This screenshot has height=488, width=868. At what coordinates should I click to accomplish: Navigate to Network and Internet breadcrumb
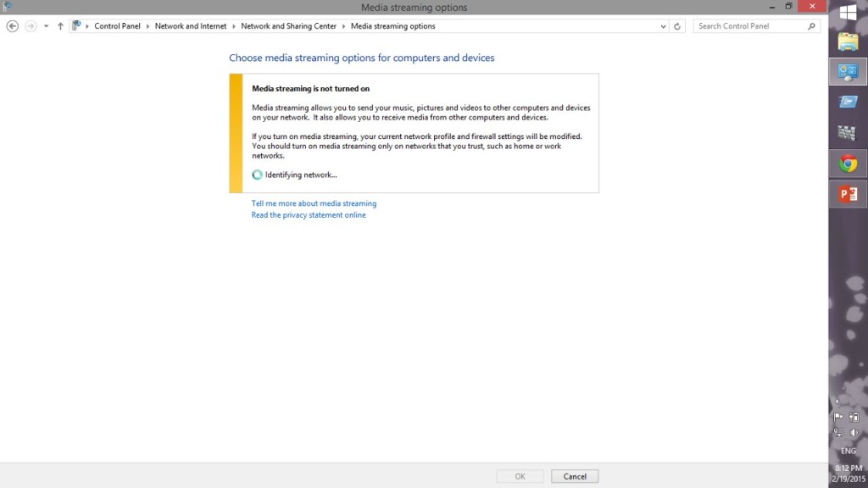pyautogui.click(x=191, y=26)
